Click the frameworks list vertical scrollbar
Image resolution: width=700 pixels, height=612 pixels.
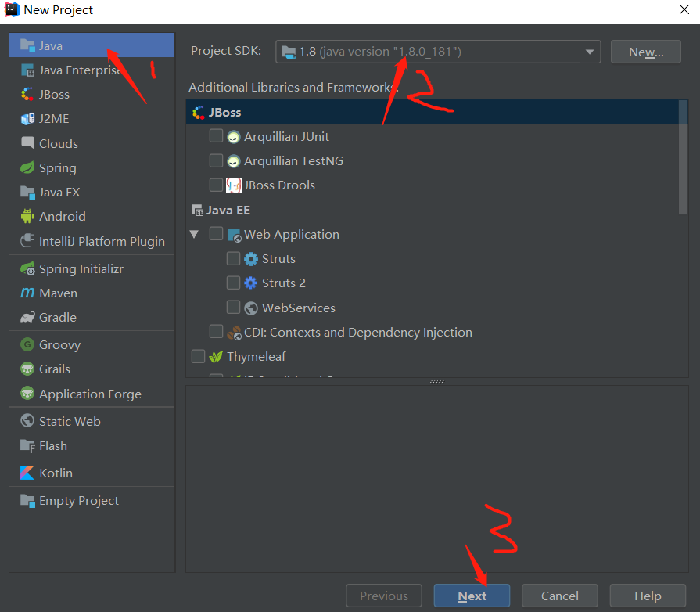click(x=683, y=157)
